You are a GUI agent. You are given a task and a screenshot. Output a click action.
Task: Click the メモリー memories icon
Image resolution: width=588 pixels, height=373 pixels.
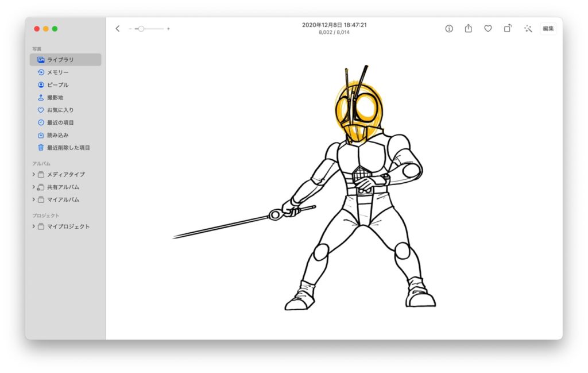41,72
